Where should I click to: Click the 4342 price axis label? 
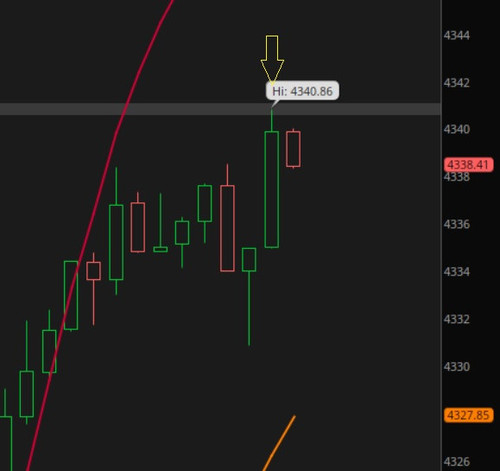(457, 83)
